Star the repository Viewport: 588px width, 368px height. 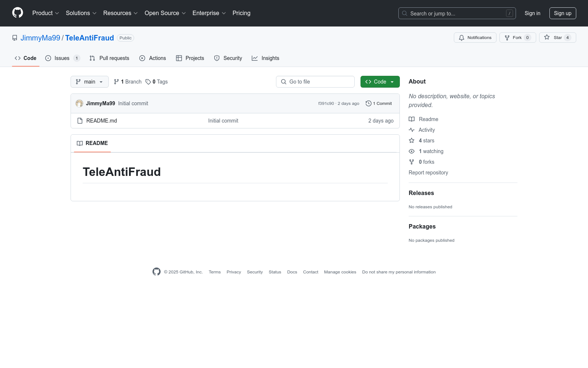point(557,38)
